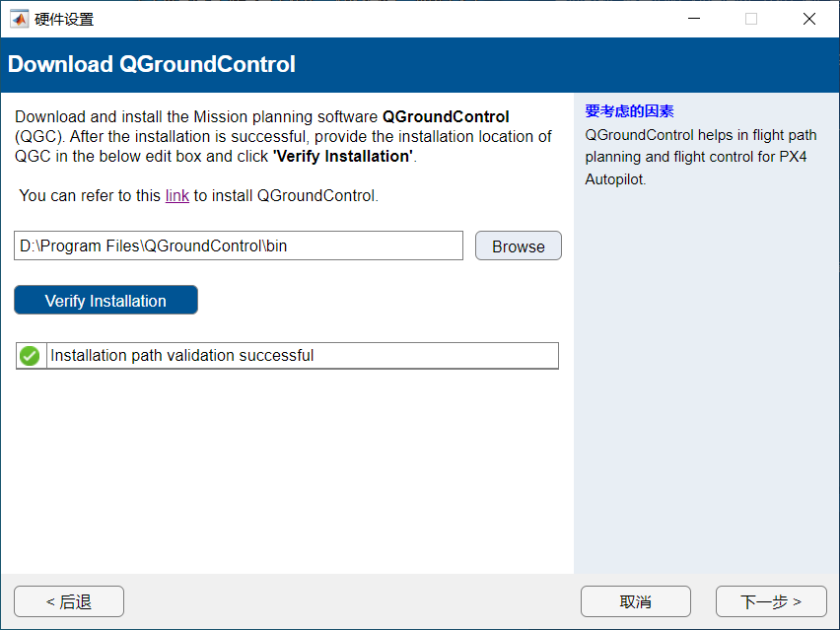The image size is (840, 630).
Task: Cancel setup with the 取消 button
Action: (636, 601)
